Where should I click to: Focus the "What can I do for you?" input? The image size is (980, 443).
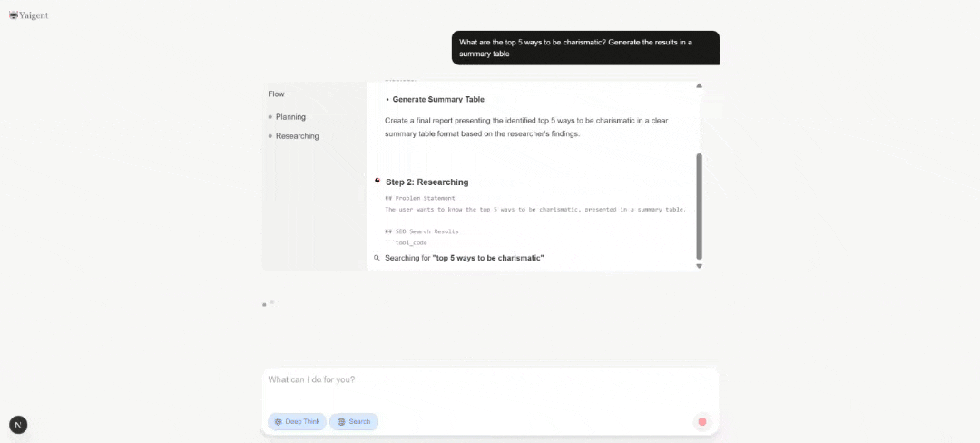click(x=490, y=379)
